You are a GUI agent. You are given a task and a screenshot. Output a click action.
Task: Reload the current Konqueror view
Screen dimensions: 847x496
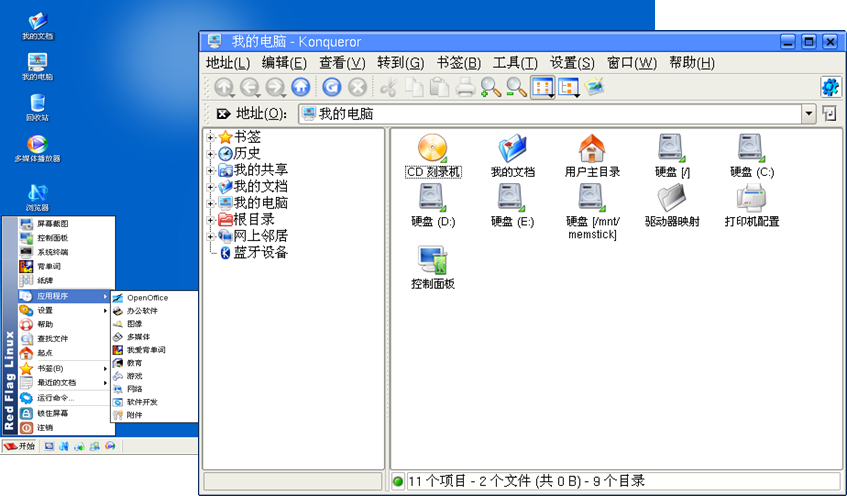(332, 87)
